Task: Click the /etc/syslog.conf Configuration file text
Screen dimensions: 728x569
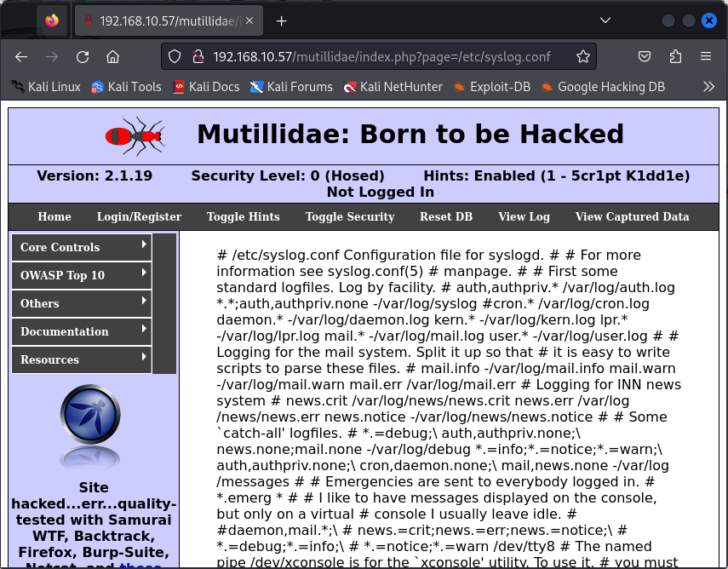Action: coord(379,255)
